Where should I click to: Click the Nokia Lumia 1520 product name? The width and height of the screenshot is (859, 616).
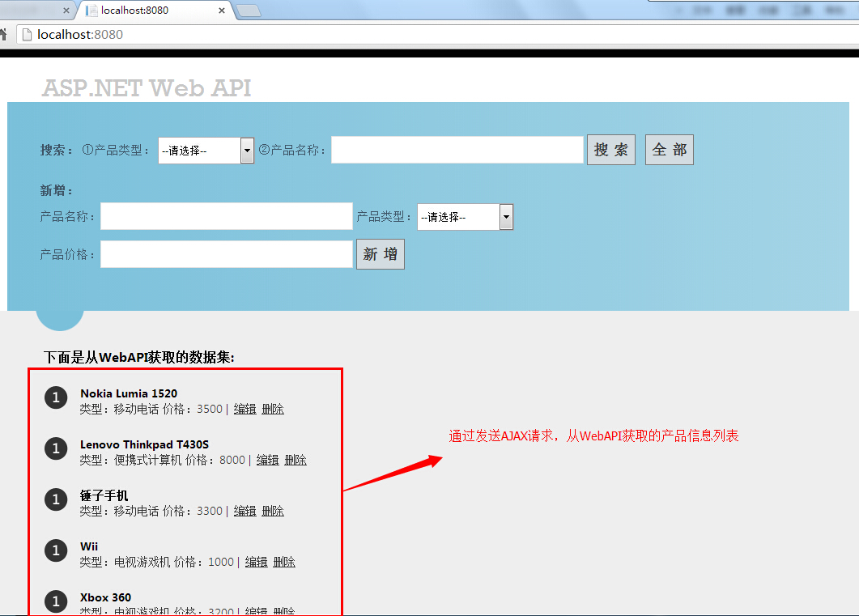pos(129,393)
